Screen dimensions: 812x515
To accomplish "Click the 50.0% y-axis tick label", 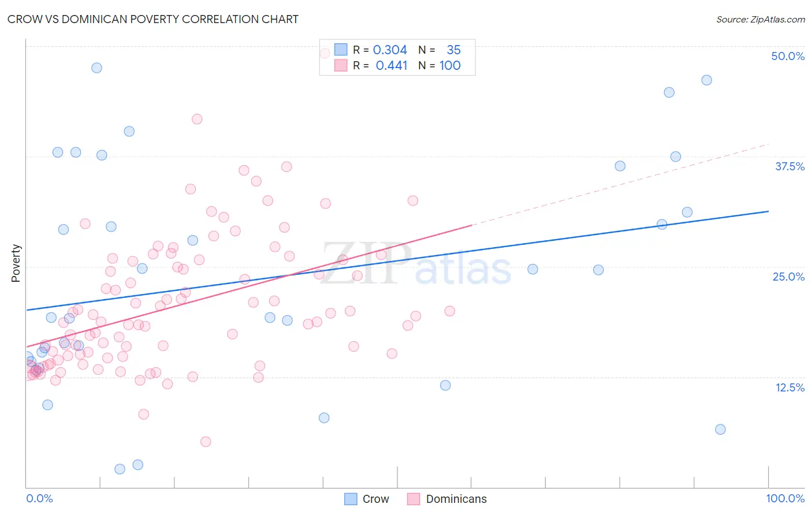I will [x=788, y=56].
